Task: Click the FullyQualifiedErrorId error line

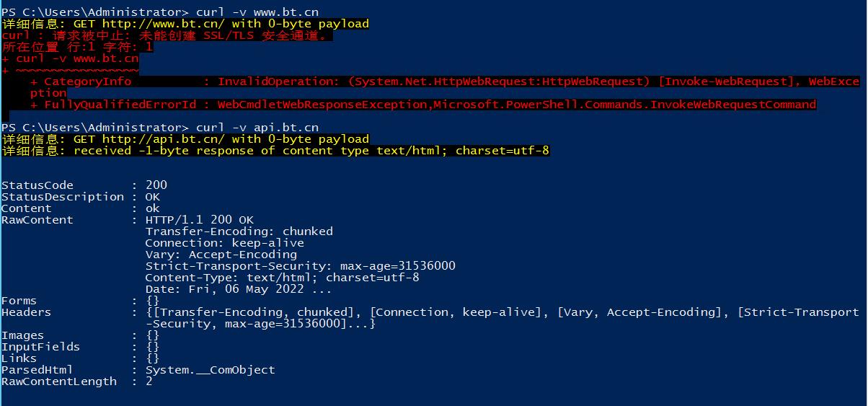Action: coord(423,105)
